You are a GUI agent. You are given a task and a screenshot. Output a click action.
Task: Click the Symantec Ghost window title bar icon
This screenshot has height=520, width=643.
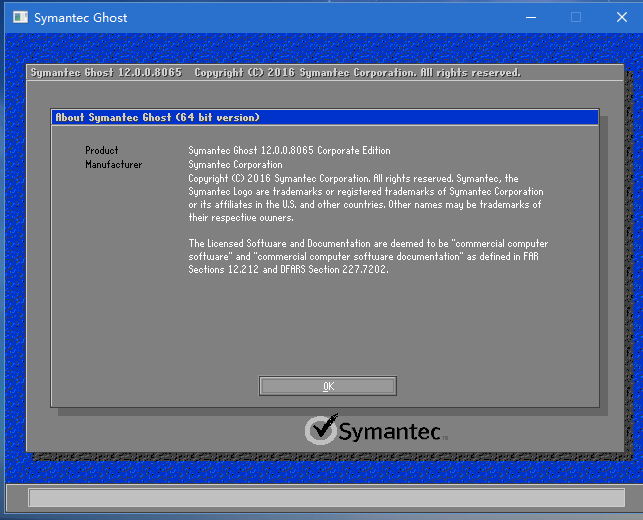click(x=20, y=17)
